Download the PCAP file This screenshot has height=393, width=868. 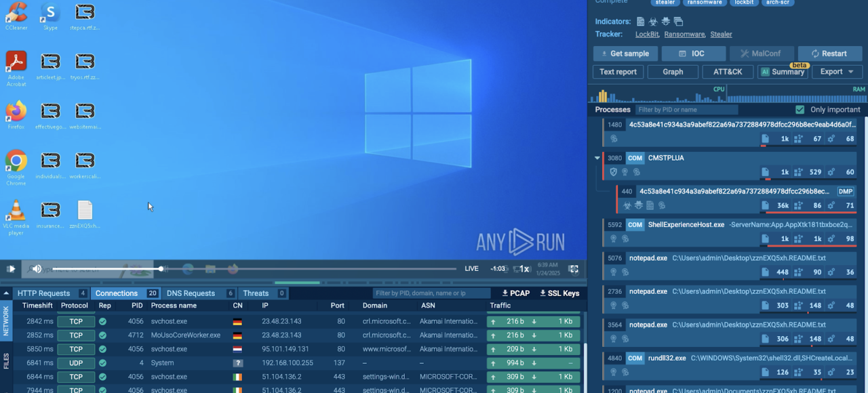click(515, 293)
